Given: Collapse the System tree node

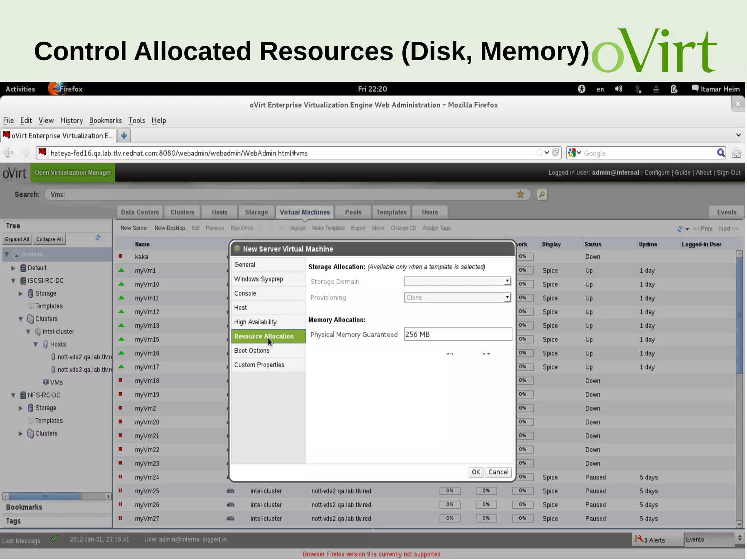Looking at the screenshot, I should tap(7, 254).
